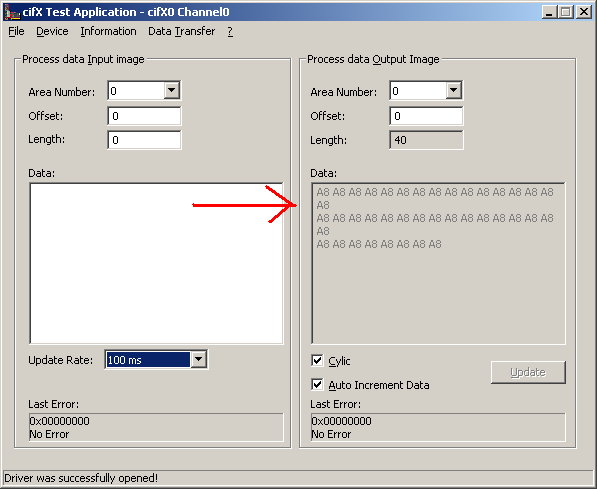Viewport: 597px width, 489px height.
Task: Click inside the Input image Data box
Action: [156, 264]
